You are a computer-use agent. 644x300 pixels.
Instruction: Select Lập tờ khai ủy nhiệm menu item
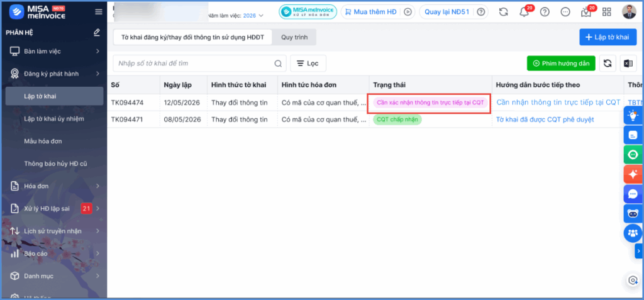(54, 119)
